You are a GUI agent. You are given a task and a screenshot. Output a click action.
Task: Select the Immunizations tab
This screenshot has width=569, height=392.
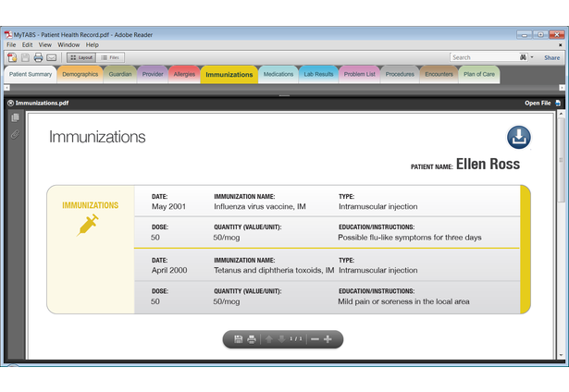[x=229, y=75]
